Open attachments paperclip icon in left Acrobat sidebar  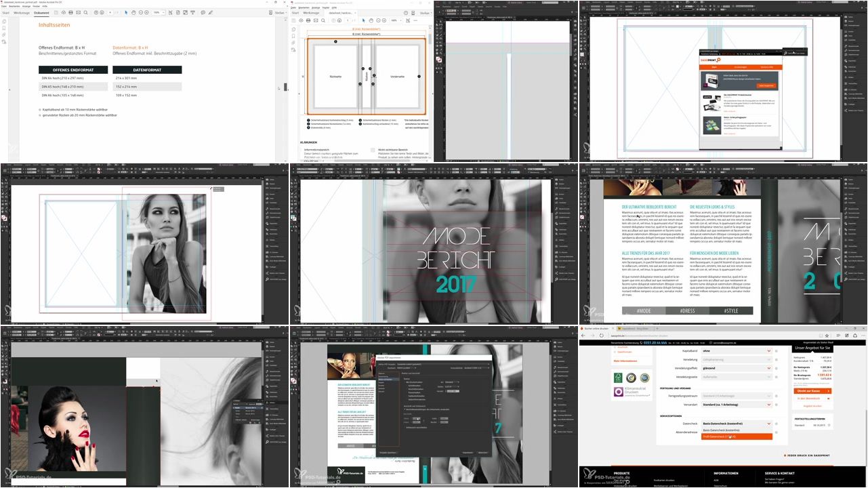4,35
